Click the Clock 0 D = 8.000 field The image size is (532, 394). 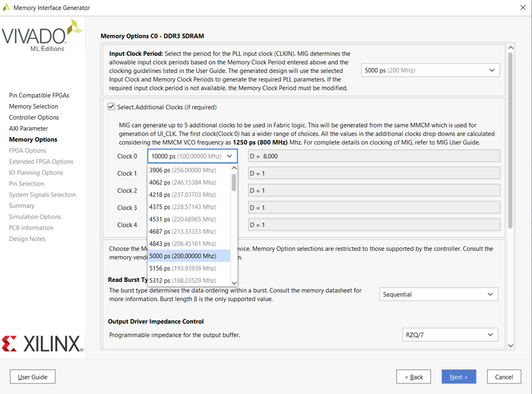[x=374, y=156]
